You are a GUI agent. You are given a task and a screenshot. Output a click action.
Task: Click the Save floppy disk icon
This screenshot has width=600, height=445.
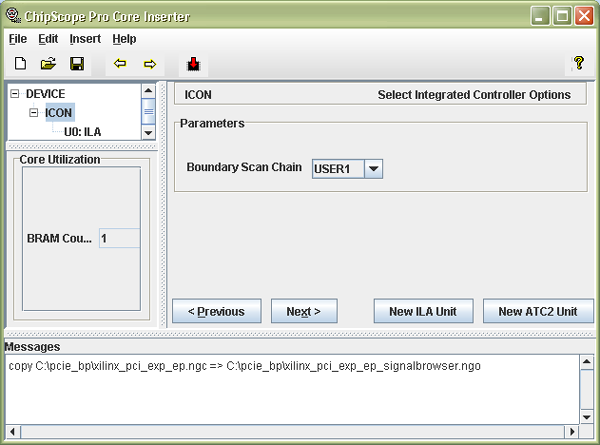[76, 64]
